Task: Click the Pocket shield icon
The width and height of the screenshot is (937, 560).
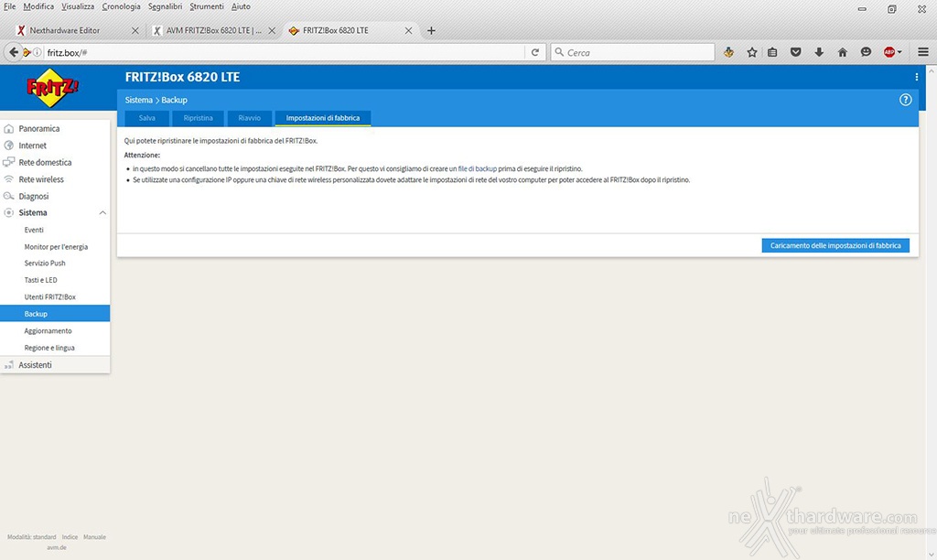Action: (795, 52)
